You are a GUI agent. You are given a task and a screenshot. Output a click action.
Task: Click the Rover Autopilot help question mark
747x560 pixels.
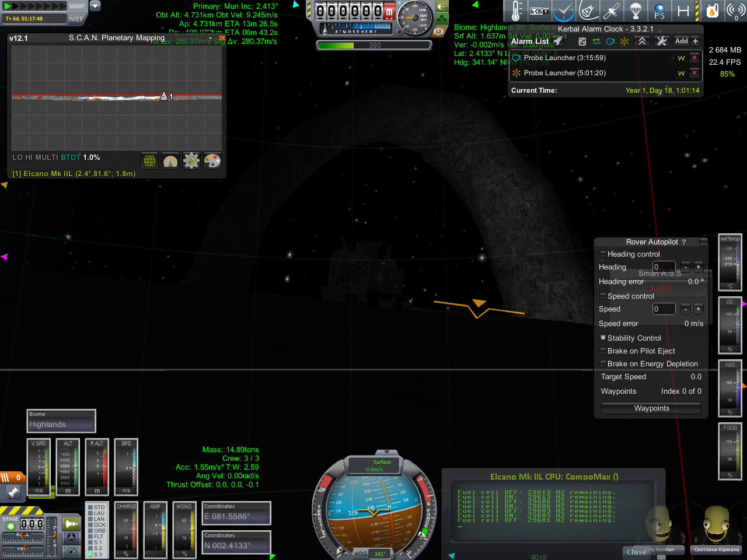(x=683, y=242)
